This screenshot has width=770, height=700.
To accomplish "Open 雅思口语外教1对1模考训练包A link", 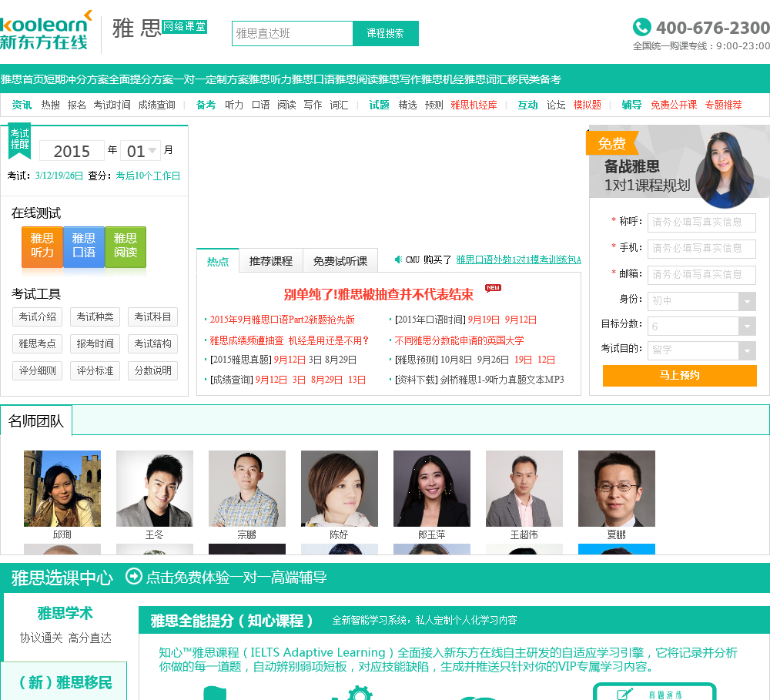I will coord(518,260).
